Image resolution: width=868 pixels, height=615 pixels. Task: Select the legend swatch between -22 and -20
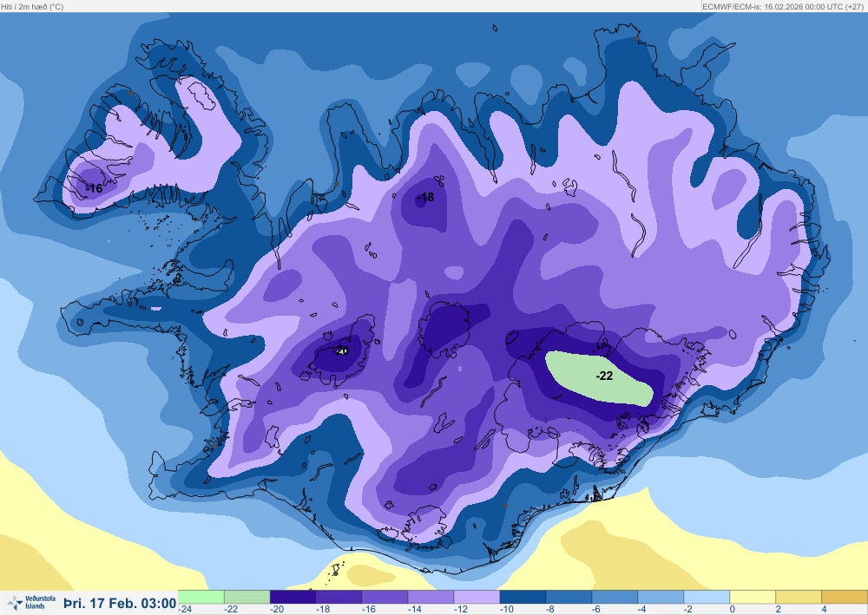coord(247,597)
